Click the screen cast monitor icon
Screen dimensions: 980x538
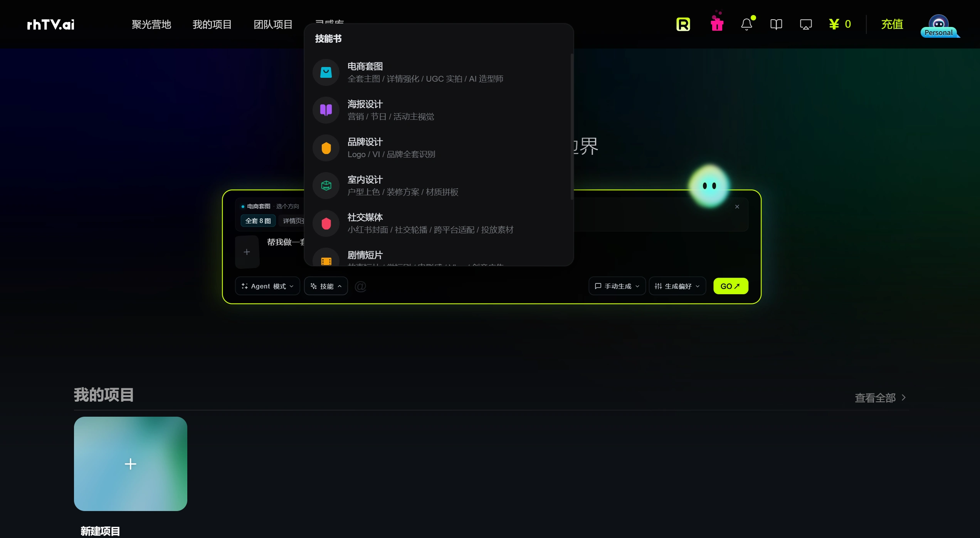point(805,24)
